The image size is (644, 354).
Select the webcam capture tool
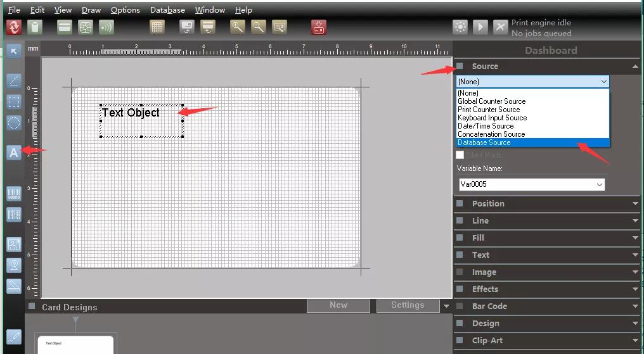[13, 265]
